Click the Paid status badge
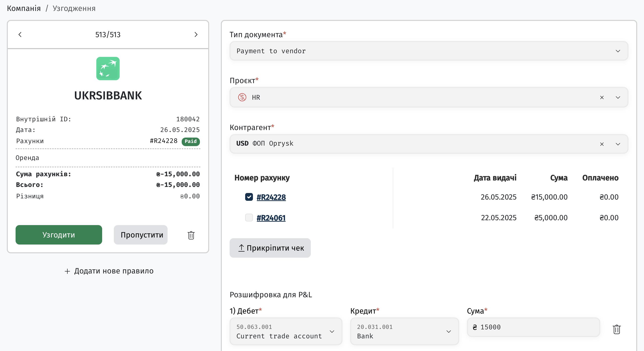This screenshot has width=644, height=351. point(190,141)
